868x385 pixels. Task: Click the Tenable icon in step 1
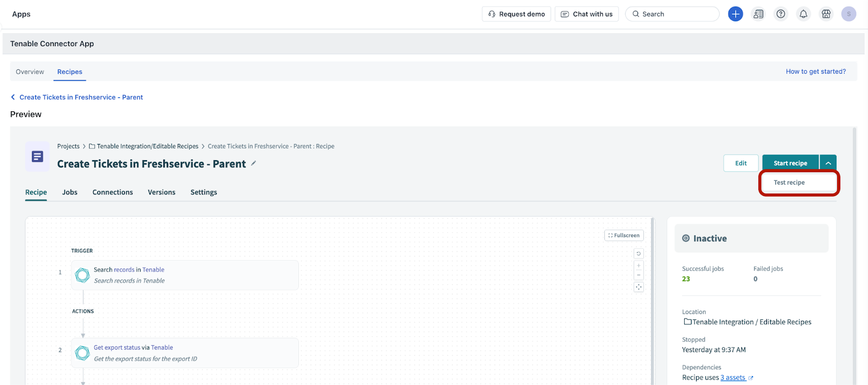tap(82, 275)
